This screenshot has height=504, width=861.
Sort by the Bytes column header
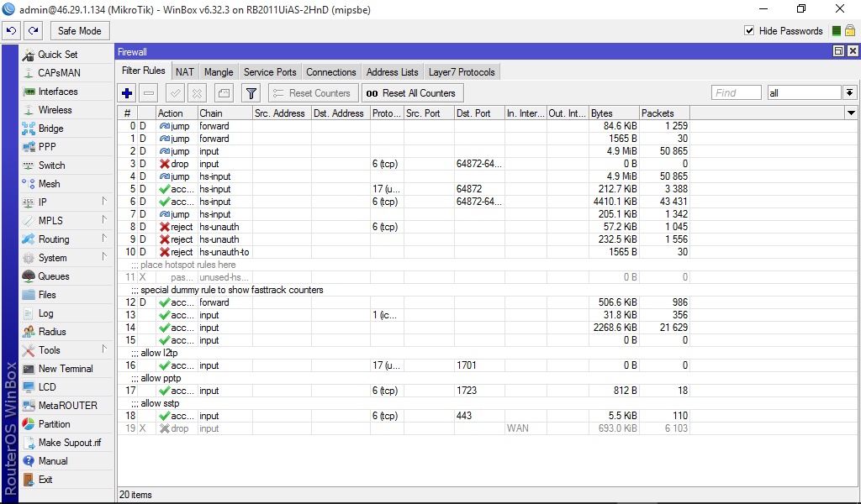click(x=614, y=113)
